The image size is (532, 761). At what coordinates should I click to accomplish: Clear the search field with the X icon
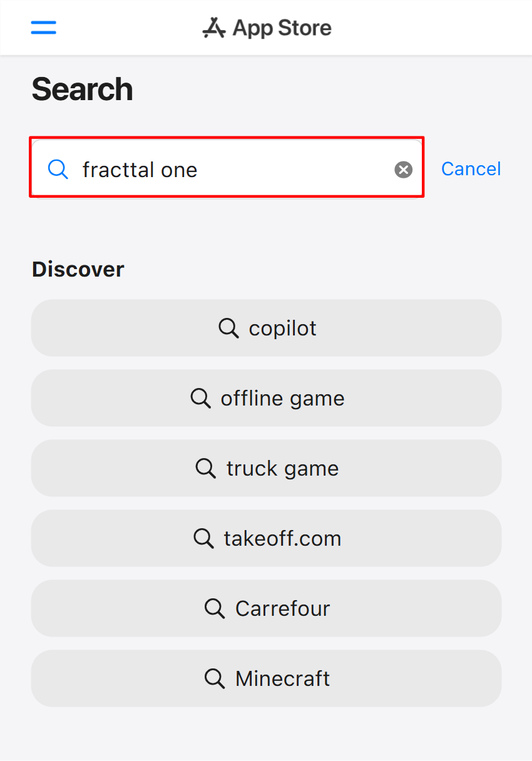click(x=403, y=168)
